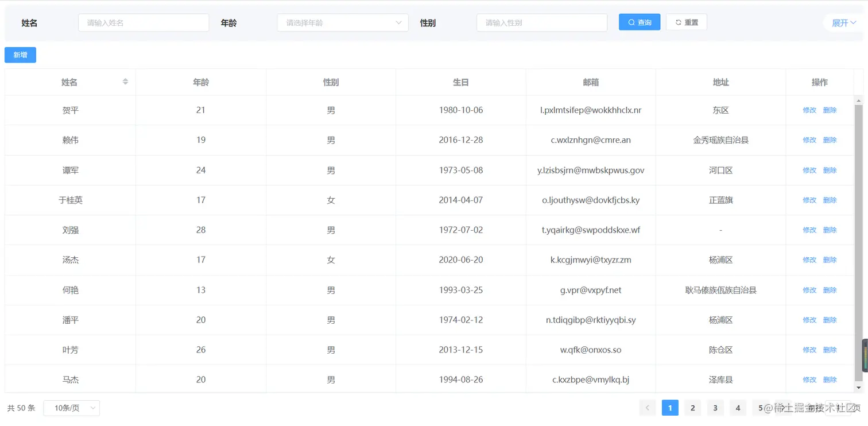Click the 年龄 column header
The width and height of the screenshot is (868, 426).
point(201,82)
